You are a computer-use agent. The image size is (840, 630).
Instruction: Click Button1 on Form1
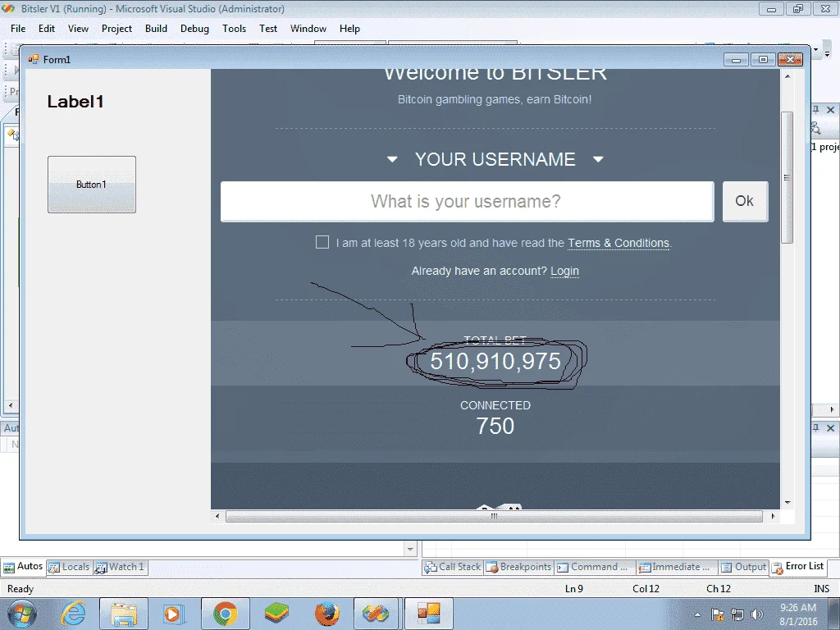[92, 185]
